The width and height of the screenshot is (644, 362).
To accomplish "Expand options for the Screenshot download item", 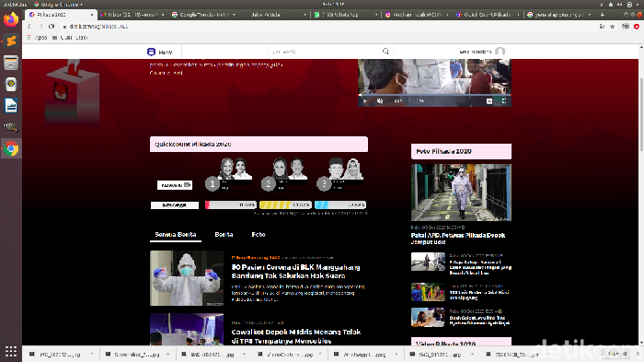I will [x=167, y=354].
